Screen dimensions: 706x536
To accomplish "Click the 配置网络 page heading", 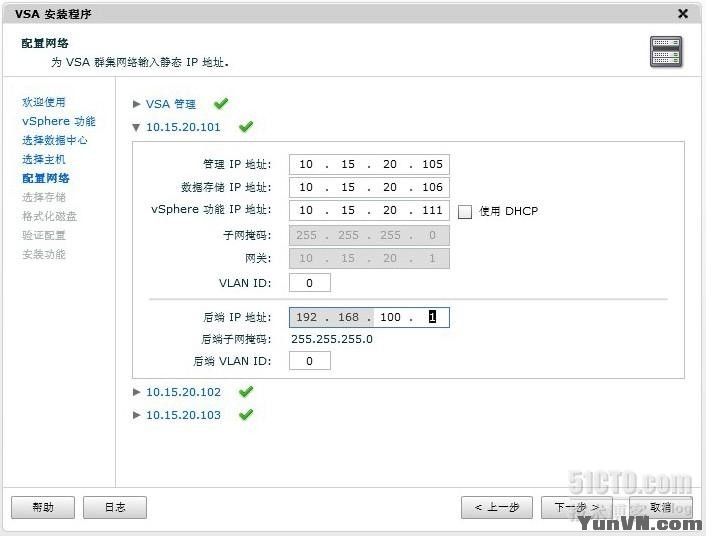I will 45,44.
